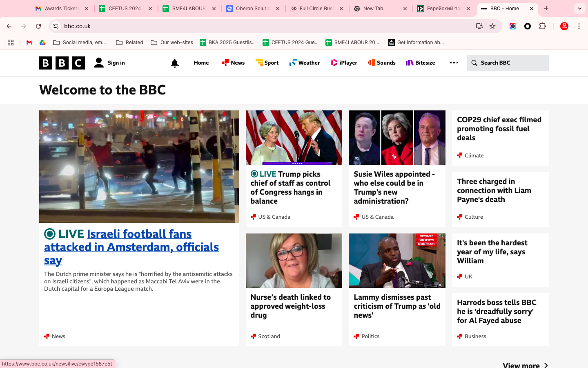
Task: Click the Search BBC input field
Action: tap(512, 63)
